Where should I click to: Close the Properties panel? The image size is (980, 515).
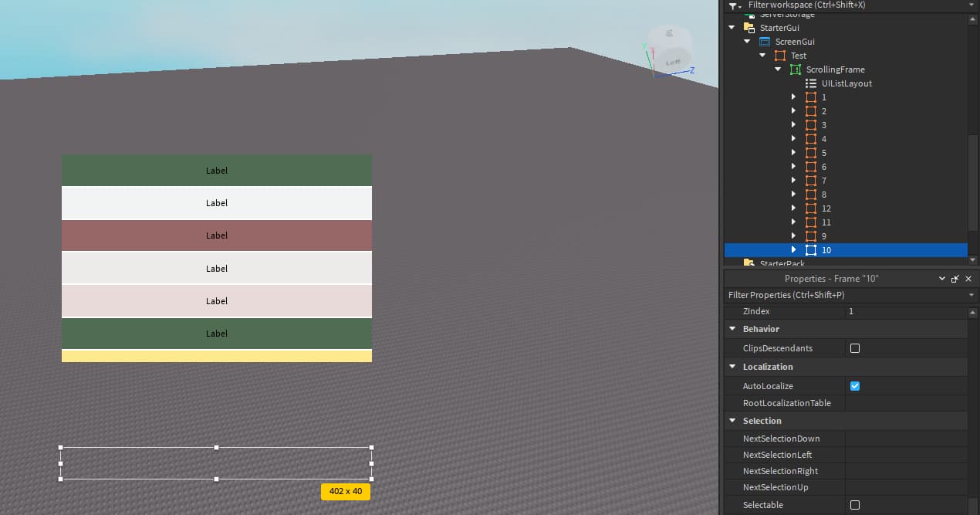pyautogui.click(x=968, y=279)
